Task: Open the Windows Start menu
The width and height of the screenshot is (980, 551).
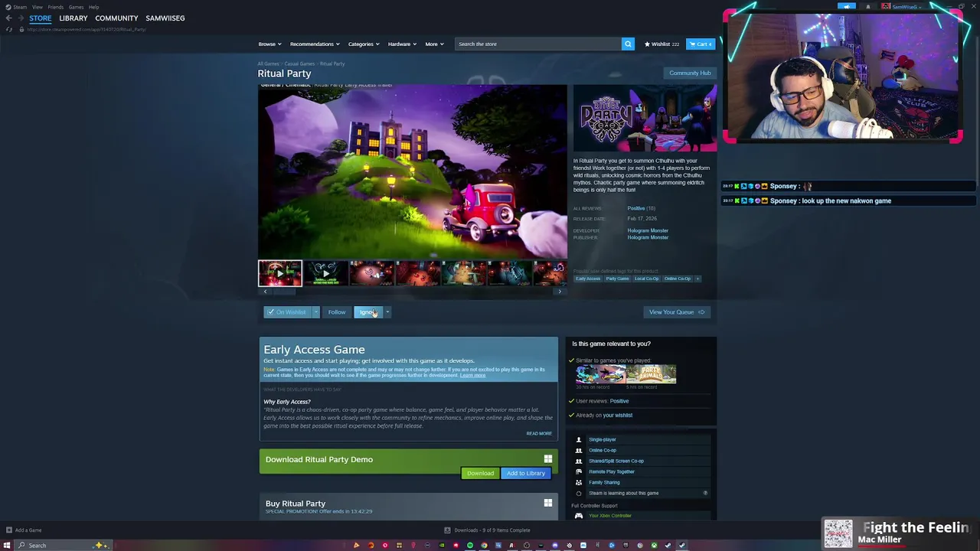Action: point(6,545)
